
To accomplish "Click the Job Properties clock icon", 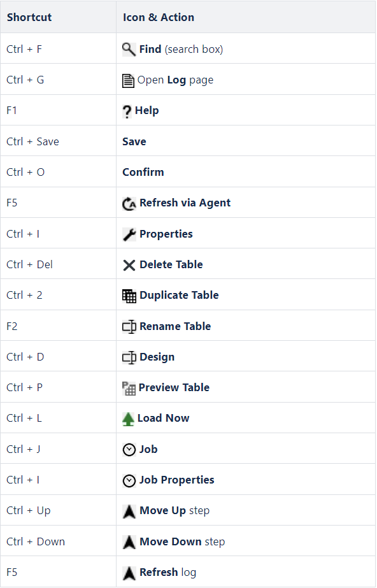I will click(x=129, y=480).
